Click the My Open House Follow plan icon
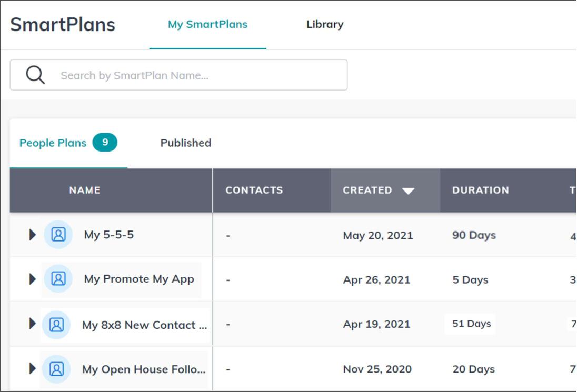The height and width of the screenshot is (392, 577). pyautogui.click(x=56, y=369)
